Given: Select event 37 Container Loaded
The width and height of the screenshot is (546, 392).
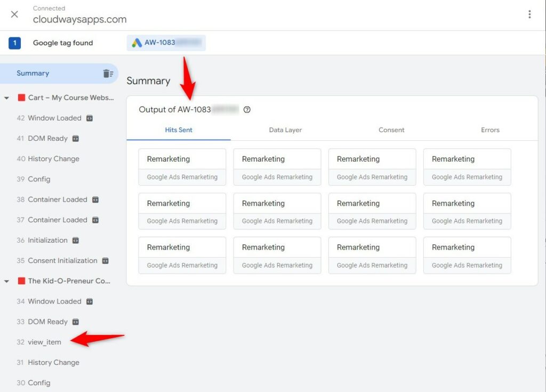Looking at the screenshot, I should pos(52,220).
